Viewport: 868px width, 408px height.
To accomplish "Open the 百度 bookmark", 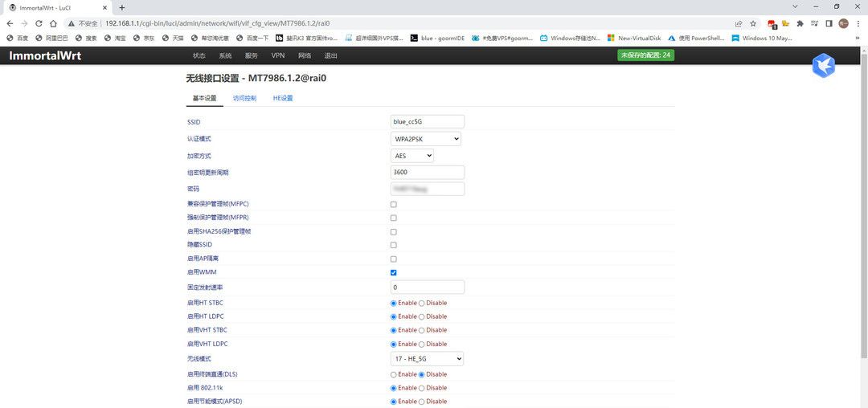I will tap(17, 38).
